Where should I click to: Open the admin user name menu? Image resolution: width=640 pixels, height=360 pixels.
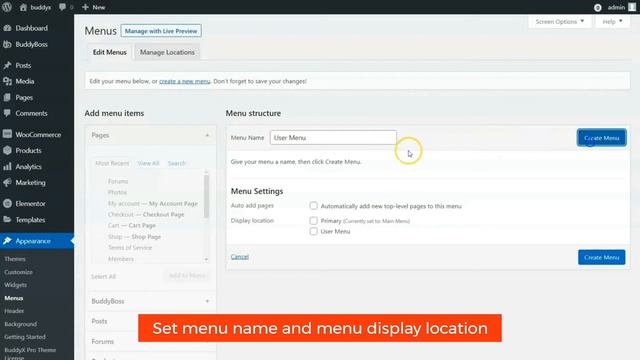click(x=616, y=7)
